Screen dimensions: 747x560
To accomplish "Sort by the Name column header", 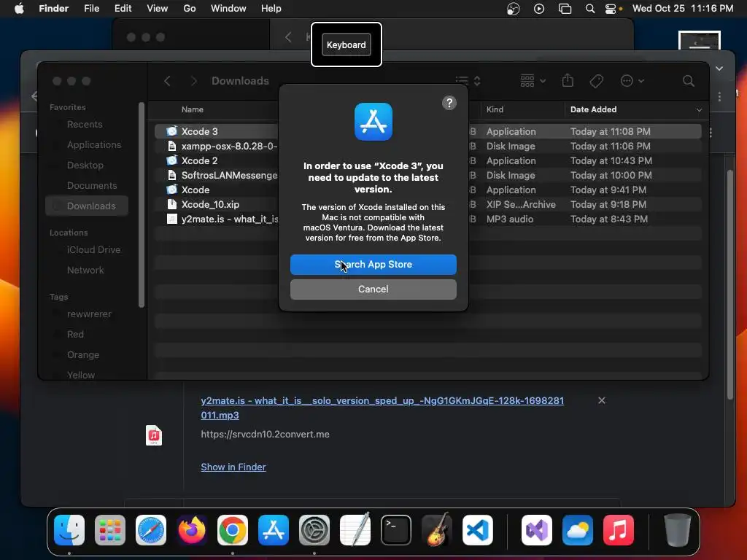I will click(x=193, y=109).
